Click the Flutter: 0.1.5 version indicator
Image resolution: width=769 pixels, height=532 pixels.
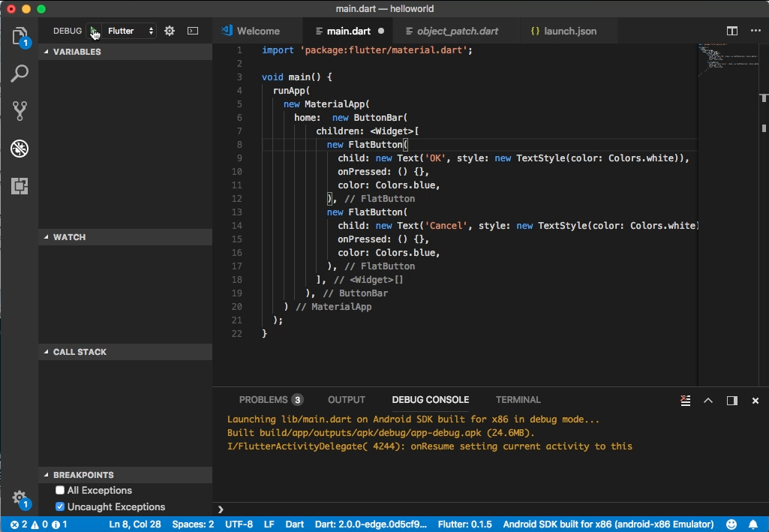click(464, 524)
